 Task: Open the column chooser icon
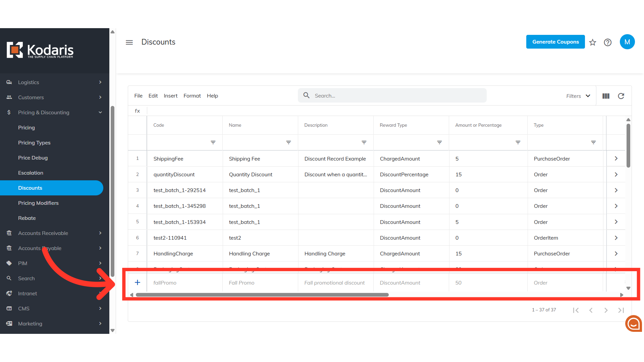606,96
